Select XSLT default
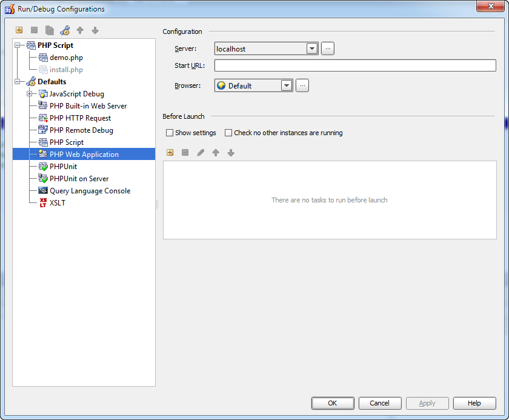Screen dimensions: 509x420 click(58, 203)
